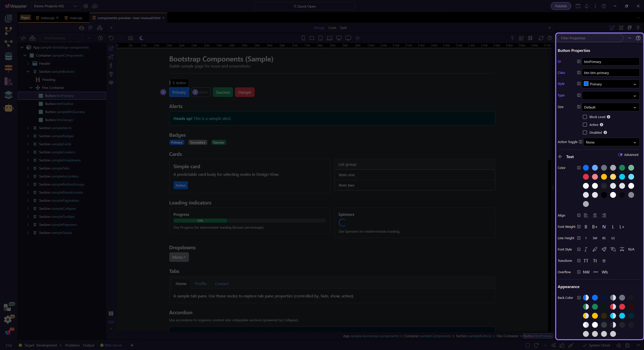Click the Publish button
This screenshot has width=644, height=350.
pos(561,6)
